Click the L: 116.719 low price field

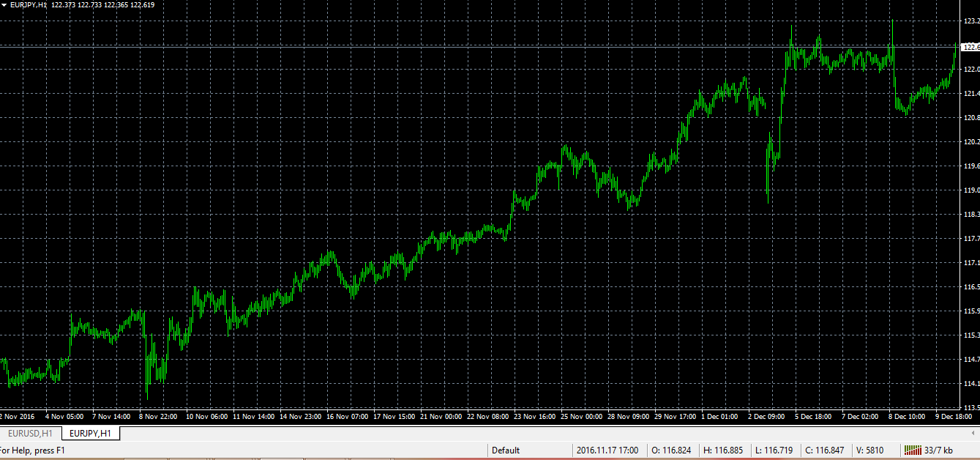(x=772, y=450)
